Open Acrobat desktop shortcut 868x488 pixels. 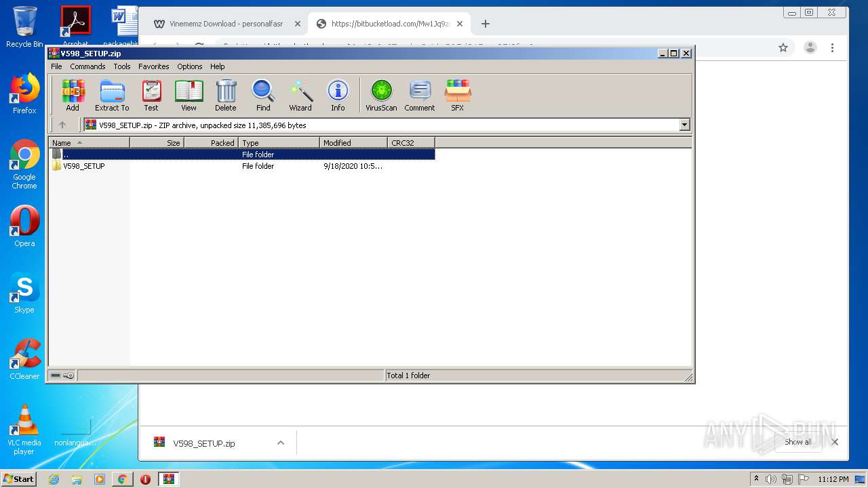point(75,26)
